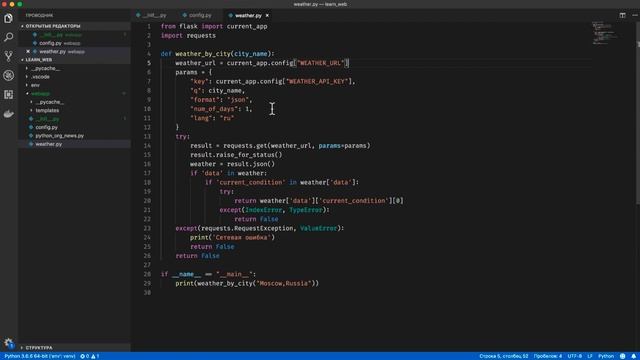
Task: Click line number 30 in the gutter
Action: point(147,293)
